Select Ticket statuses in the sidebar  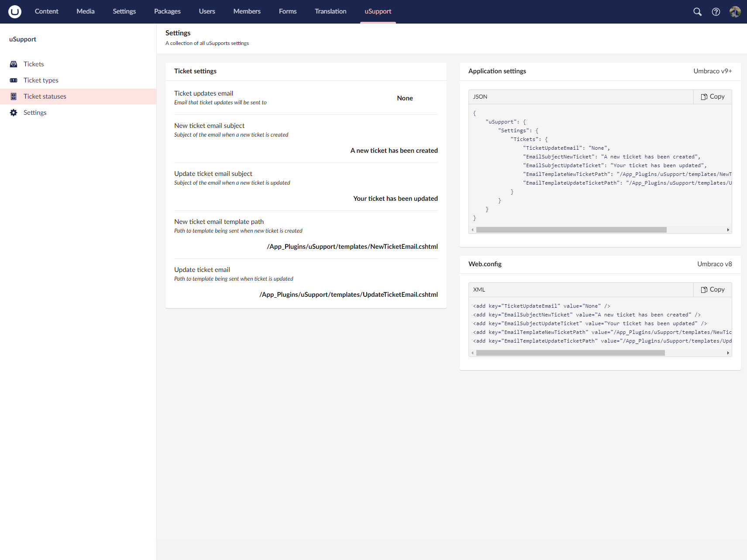78,96
